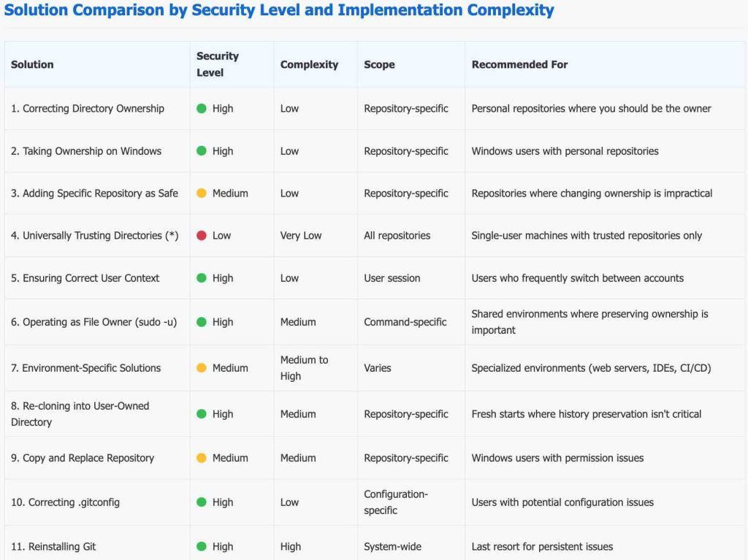Click the Complexity column header
The image size is (748, 560).
click(x=309, y=64)
